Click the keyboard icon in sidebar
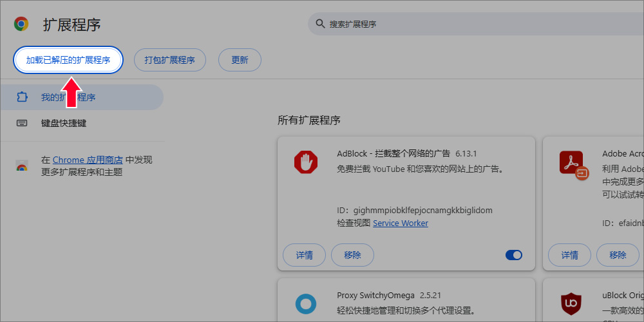This screenshot has width=644, height=322. [22, 123]
